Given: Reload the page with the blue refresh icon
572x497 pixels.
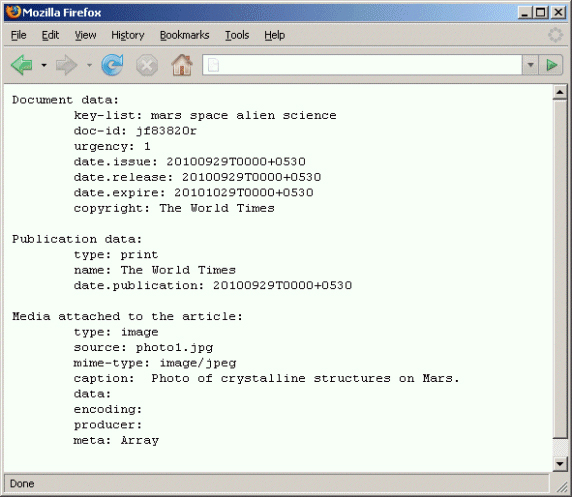Looking at the screenshot, I should [112, 65].
